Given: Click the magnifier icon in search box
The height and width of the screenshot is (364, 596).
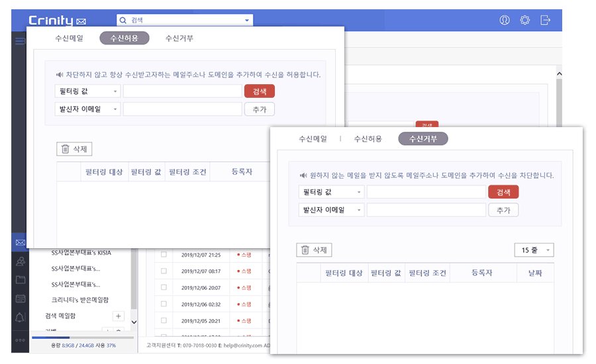Looking at the screenshot, I should point(123,20).
